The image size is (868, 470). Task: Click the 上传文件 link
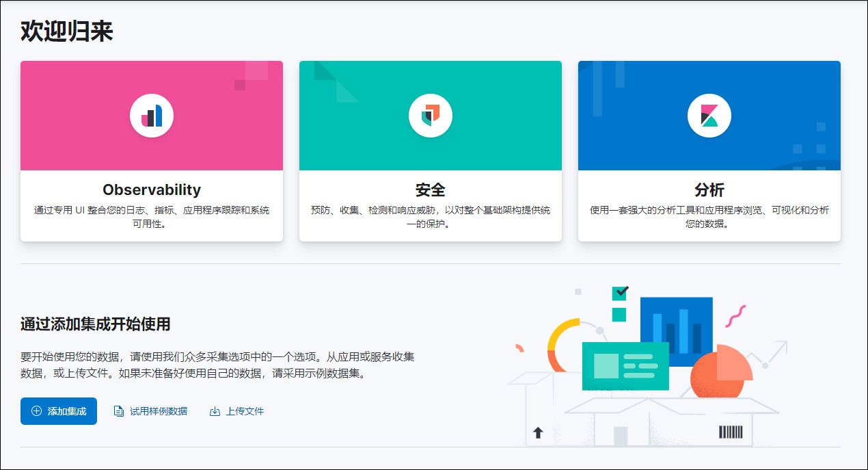236,411
